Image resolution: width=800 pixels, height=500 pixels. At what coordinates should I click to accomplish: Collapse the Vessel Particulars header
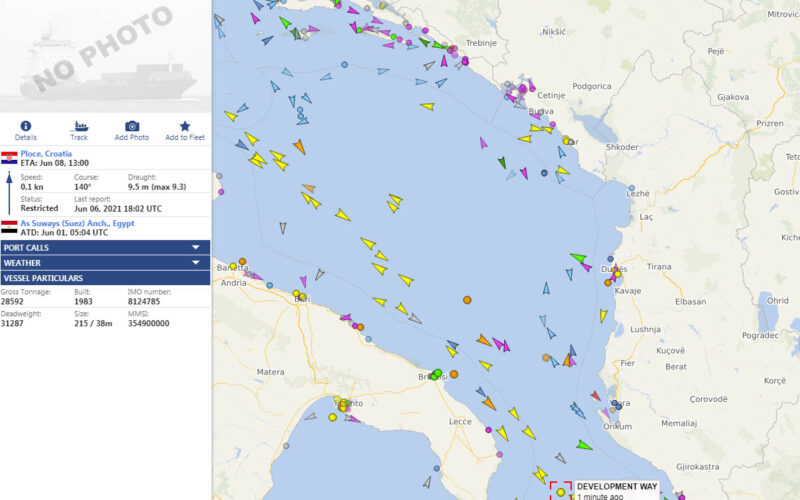pyautogui.click(x=105, y=278)
